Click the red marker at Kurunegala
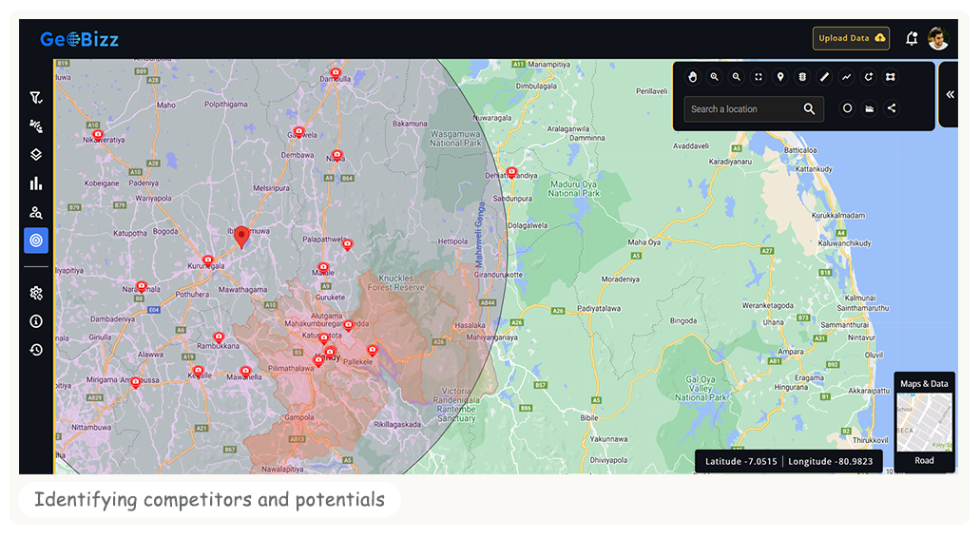Viewport: 980px width, 539px height. click(x=208, y=260)
